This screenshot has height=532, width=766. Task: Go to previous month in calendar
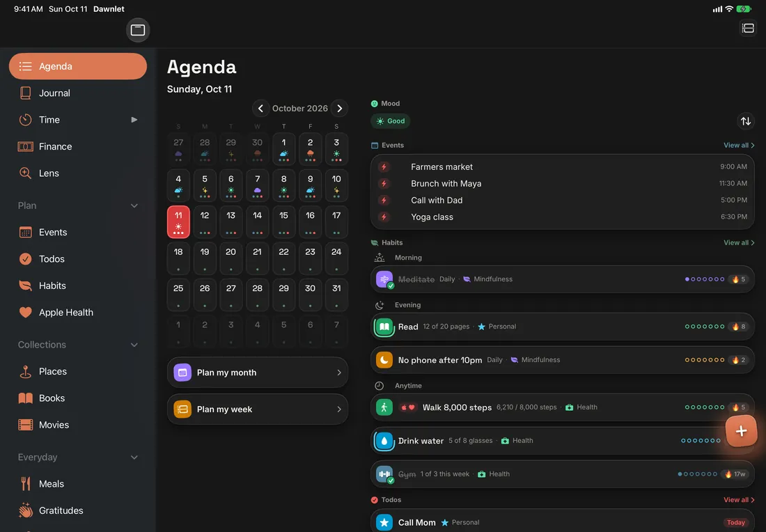tap(260, 109)
